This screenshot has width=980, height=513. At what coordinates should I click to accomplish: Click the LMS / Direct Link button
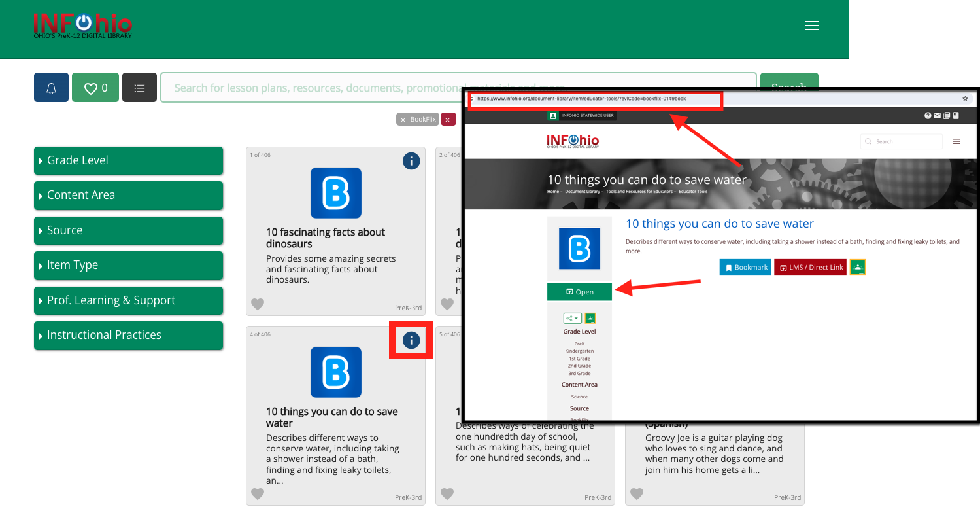(810, 267)
